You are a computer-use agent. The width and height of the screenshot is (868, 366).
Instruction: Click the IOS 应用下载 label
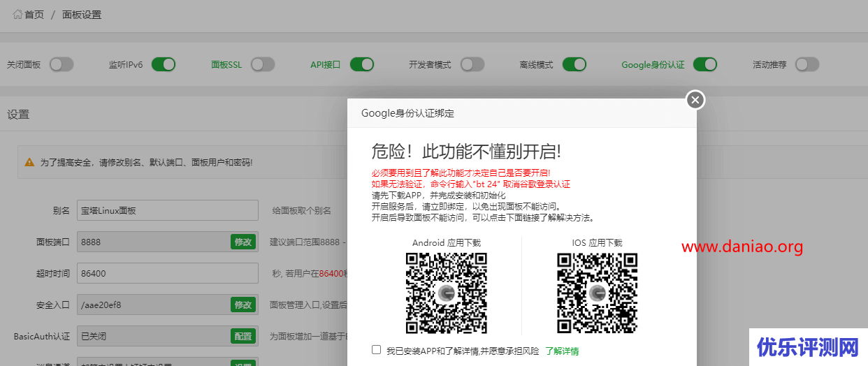(598, 243)
